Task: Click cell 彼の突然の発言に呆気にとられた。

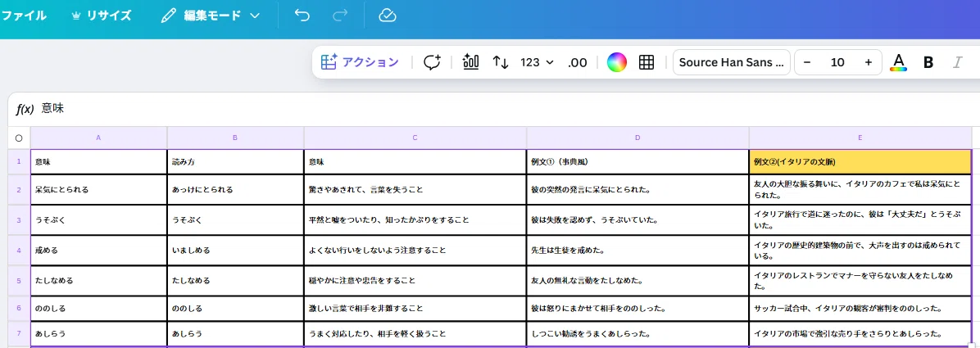Action: click(x=637, y=189)
